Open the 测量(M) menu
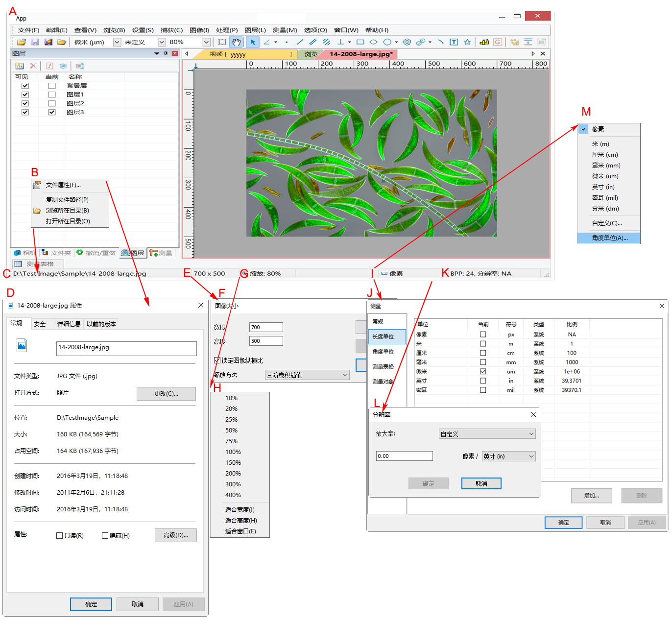672x622 pixels. point(285,30)
